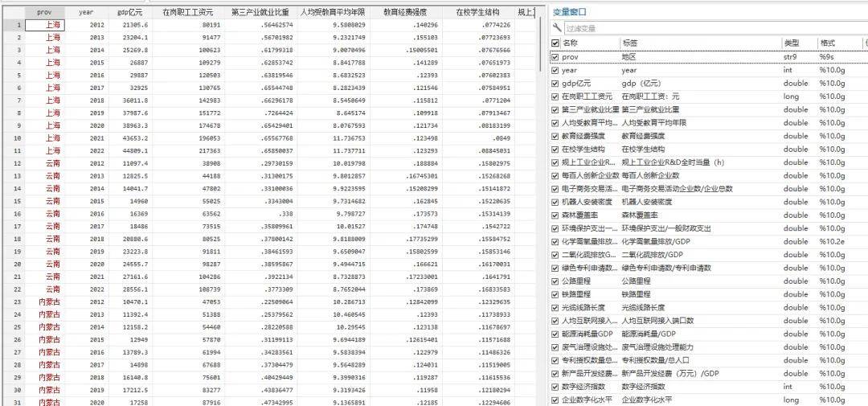Click the cell value .56462574
Viewport: 868px width, 406px height.
[260, 25]
